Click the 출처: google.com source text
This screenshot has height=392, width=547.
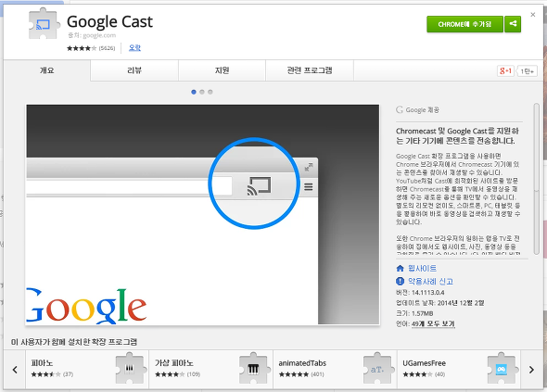click(92, 35)
